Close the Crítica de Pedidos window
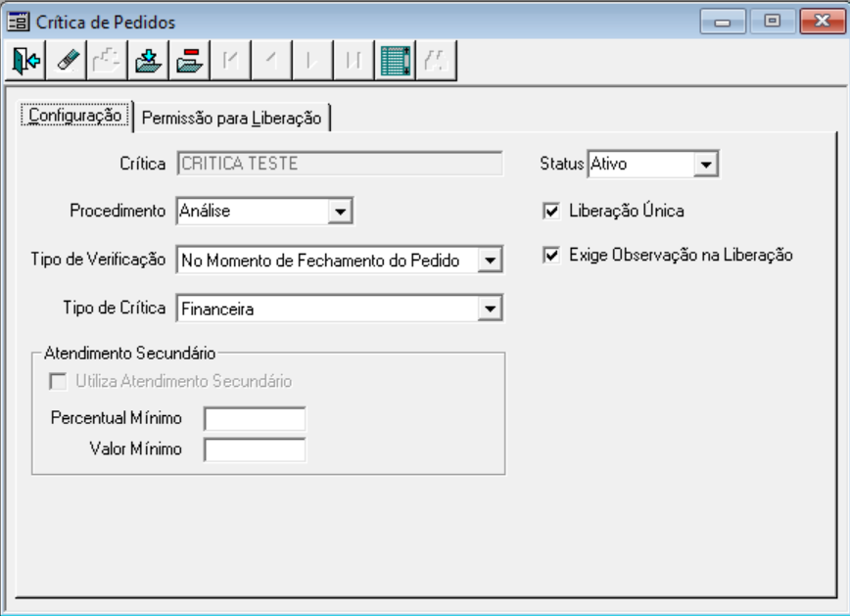850x616 pixels. (823, 22)
